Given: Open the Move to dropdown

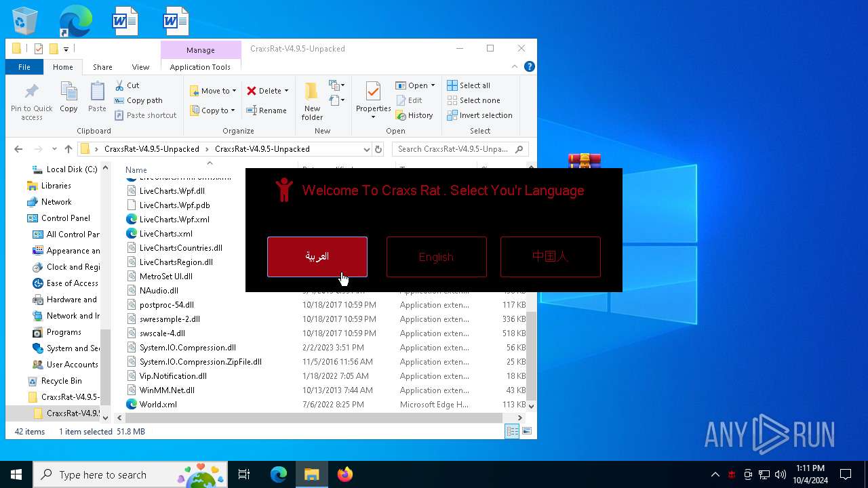Looking at the screenshot, I should click(213, 91).
